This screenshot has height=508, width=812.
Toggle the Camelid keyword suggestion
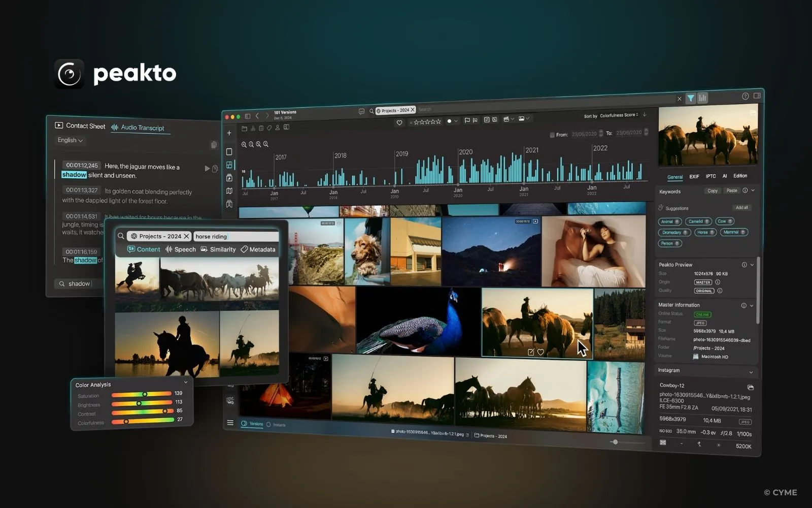tap(698, 221)
